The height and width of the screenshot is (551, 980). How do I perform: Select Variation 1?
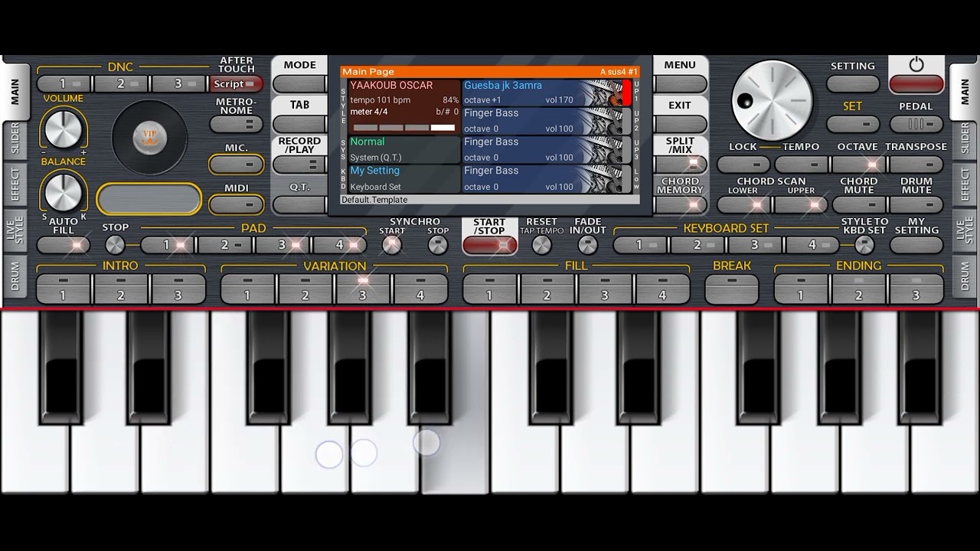tap(248, 289)
